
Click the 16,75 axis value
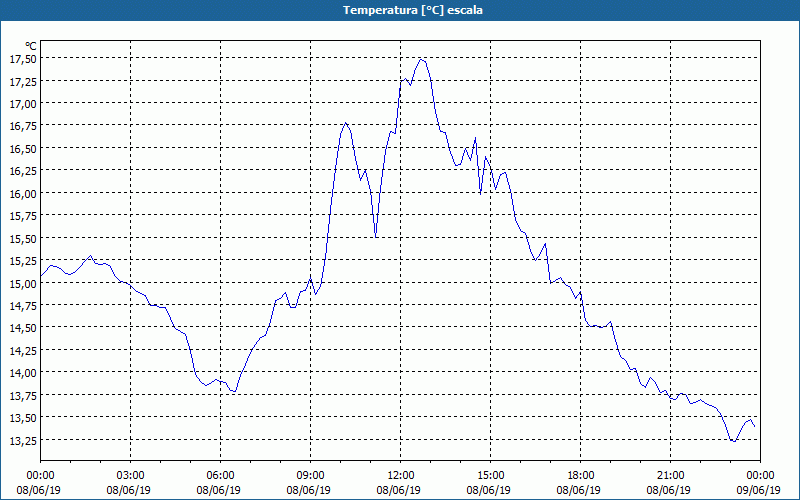(23, 126)
